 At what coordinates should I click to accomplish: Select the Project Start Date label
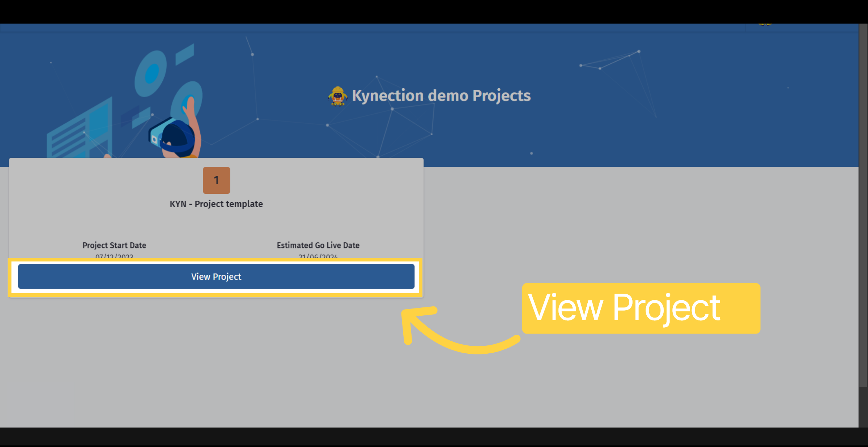coord(114,245)
